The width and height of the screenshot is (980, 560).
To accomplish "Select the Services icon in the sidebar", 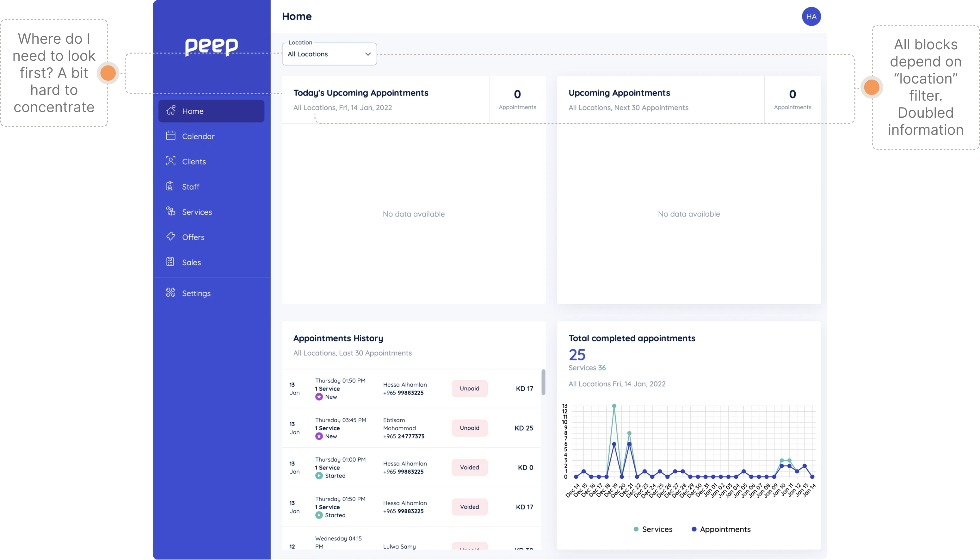I will 171,212.
